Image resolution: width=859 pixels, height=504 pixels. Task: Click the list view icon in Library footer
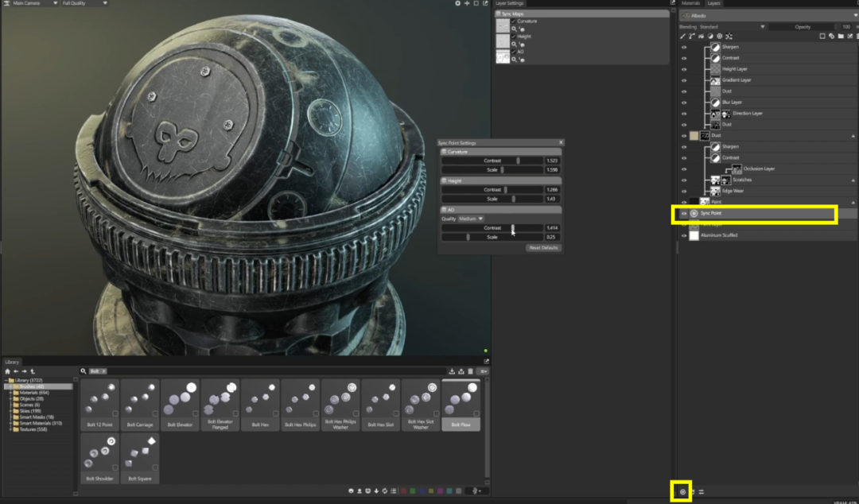tap(394, 490)
